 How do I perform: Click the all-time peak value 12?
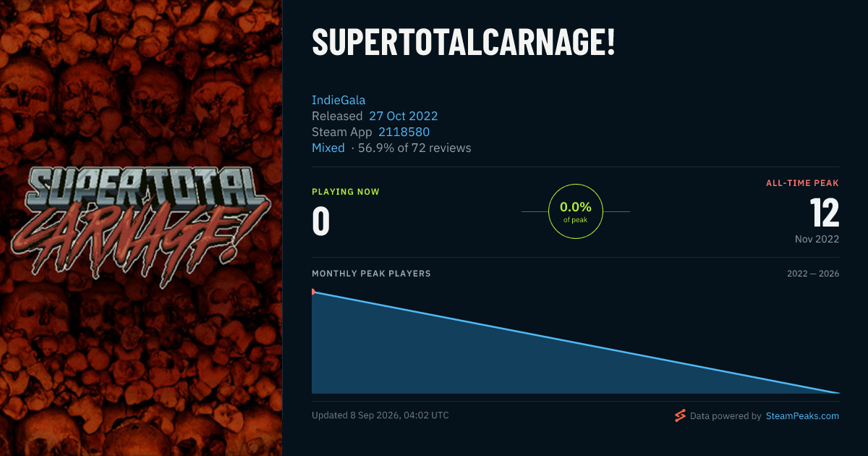click(824, 213)
